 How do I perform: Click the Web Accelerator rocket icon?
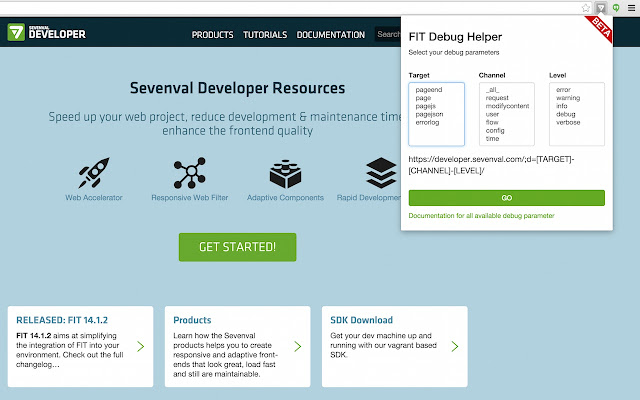[x=94, y=173]
